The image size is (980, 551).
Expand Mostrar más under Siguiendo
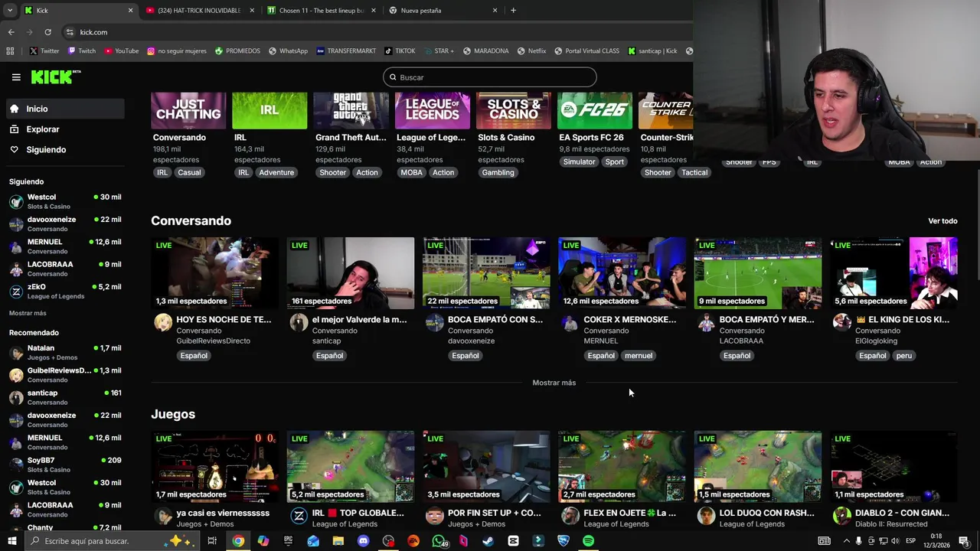click(28, 313)
